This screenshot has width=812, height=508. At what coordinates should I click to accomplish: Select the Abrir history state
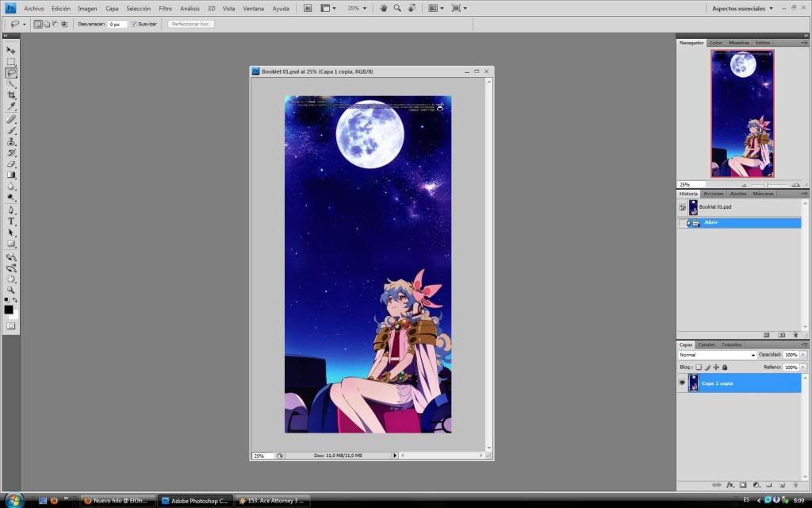tap(740, 223)
